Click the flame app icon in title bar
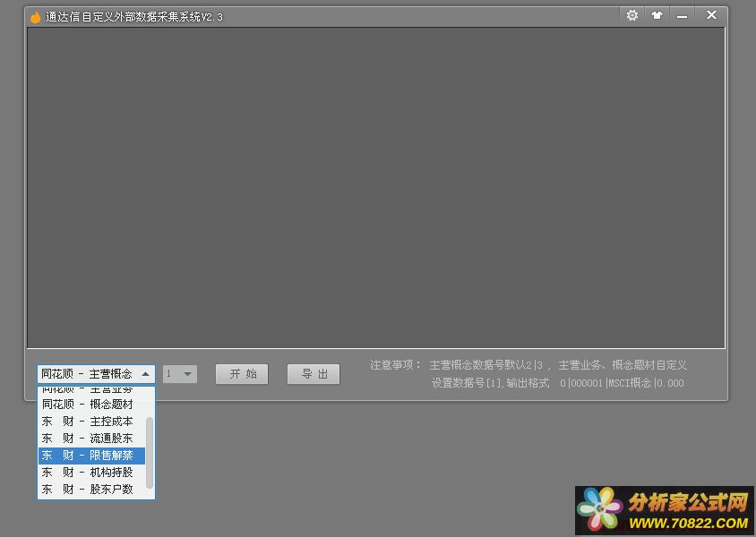756x537 pixels. tap(35, 17)
